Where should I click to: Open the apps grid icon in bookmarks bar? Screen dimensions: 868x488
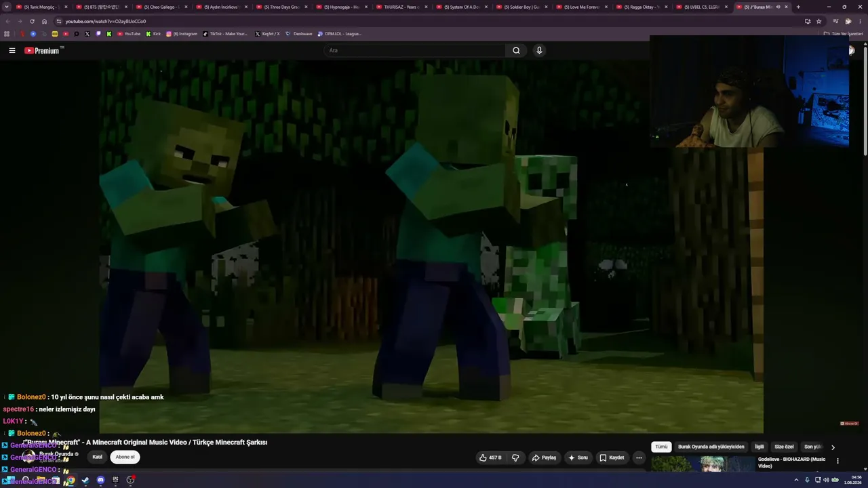pyautogui.click(x=7, y=34)
